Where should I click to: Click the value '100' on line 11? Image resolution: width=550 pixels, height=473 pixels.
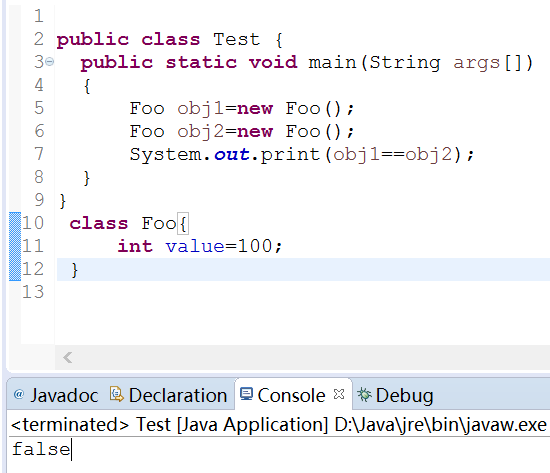point(255,246)
